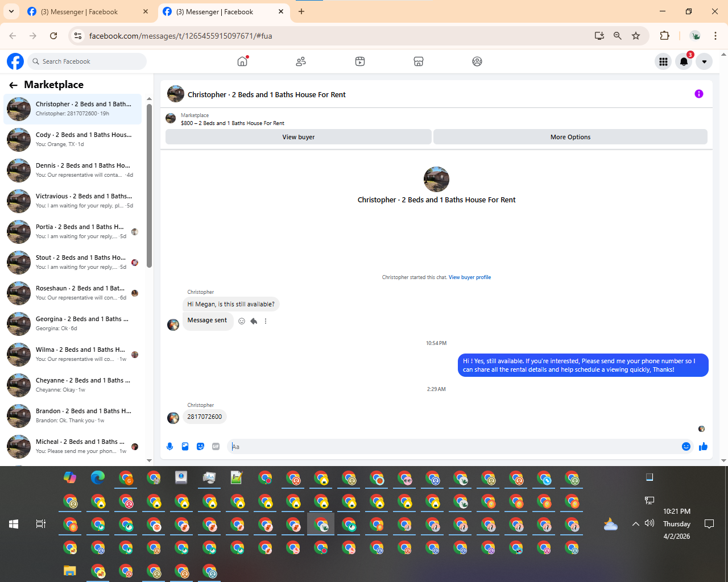The height and width of the screenshot is (582, 728).
Task: Record a voice clip with microphone icon
Action: point(169,447)
